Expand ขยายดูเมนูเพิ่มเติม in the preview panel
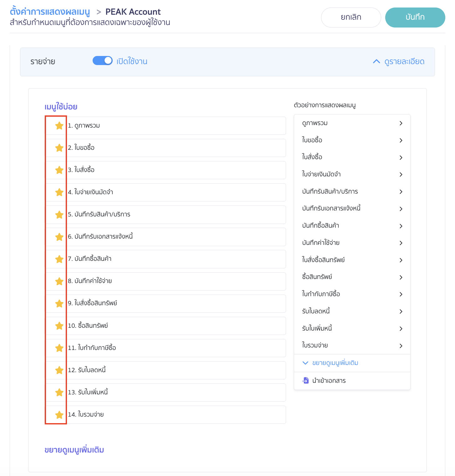This screenshot has width=455, height=476. click(x=335, y=363)
